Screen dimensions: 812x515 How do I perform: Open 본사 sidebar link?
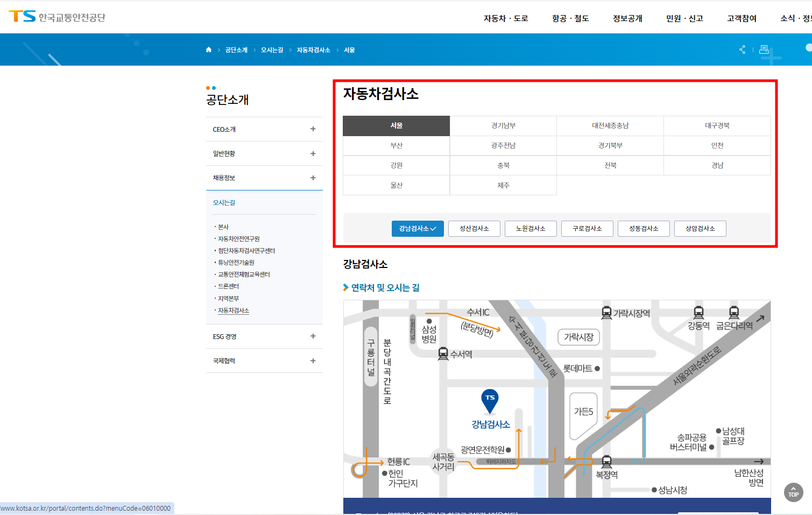223,227
